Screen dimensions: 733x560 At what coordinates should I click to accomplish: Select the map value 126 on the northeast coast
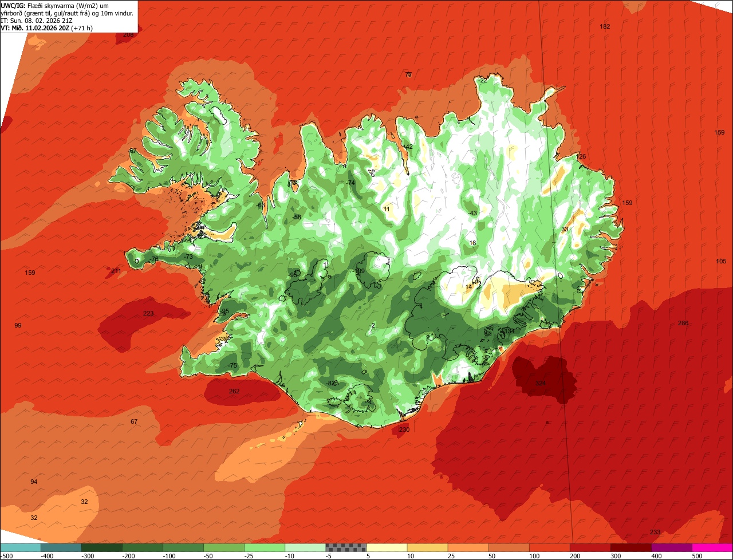click(x=581, y=157)
